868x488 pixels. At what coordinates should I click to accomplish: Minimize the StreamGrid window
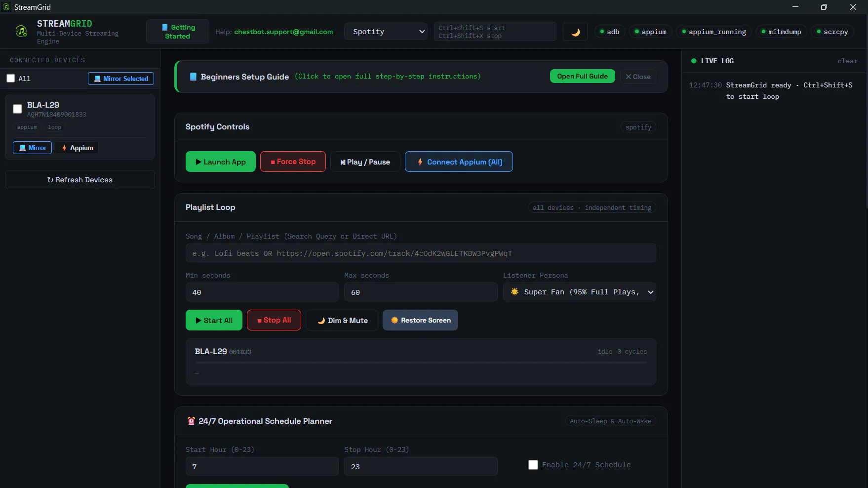795,7
